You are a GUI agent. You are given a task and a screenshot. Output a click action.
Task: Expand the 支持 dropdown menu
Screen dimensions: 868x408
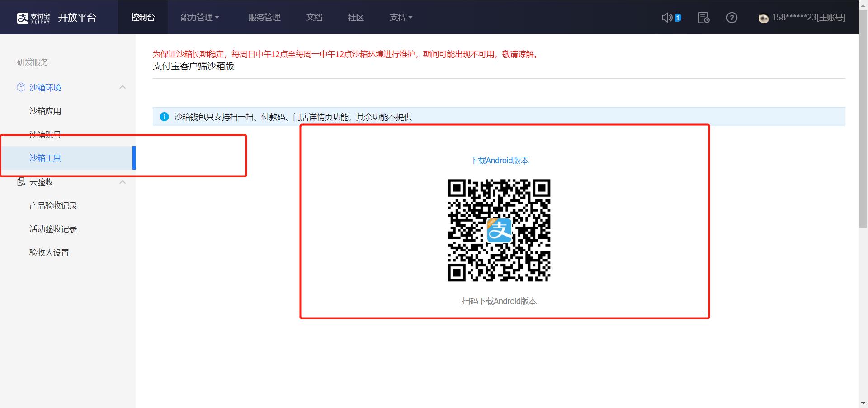click(401, 17)
